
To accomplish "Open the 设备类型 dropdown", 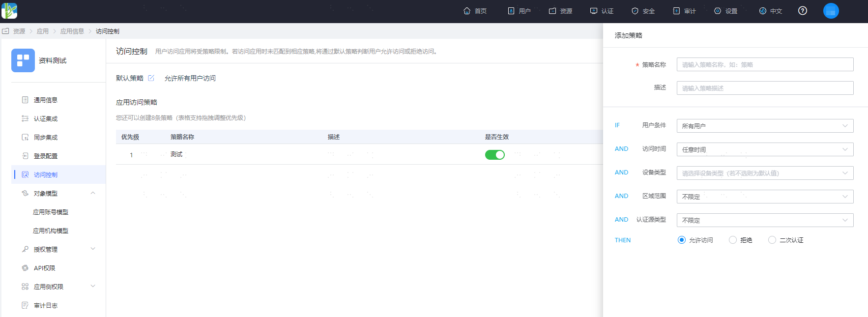I will pyautogui.click(x=765, y=173).
